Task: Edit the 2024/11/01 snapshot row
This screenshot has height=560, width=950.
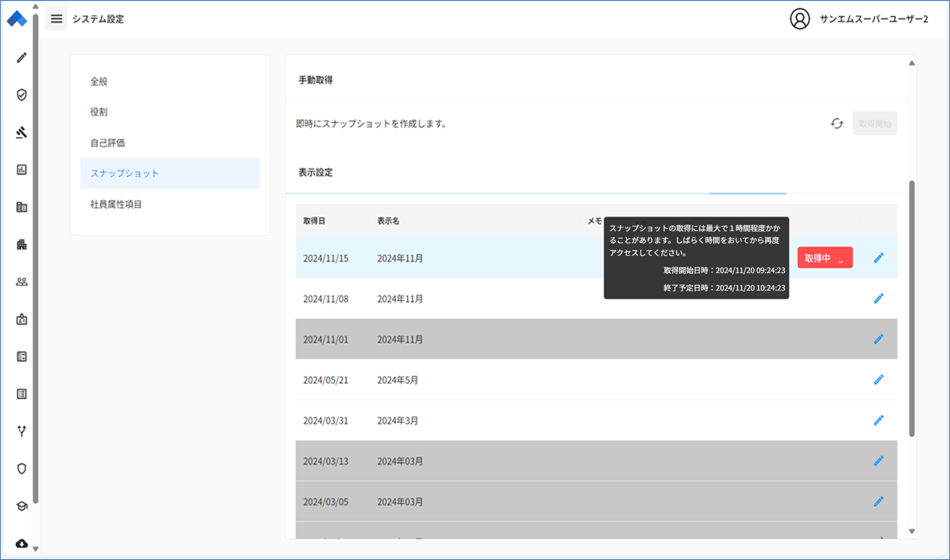Action: coord(878,339)
